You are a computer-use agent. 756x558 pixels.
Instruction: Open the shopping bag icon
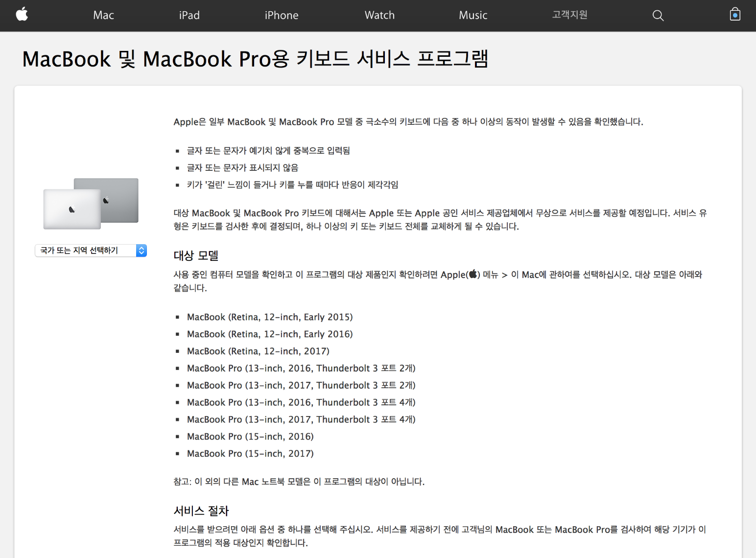[x=734, y=15]
